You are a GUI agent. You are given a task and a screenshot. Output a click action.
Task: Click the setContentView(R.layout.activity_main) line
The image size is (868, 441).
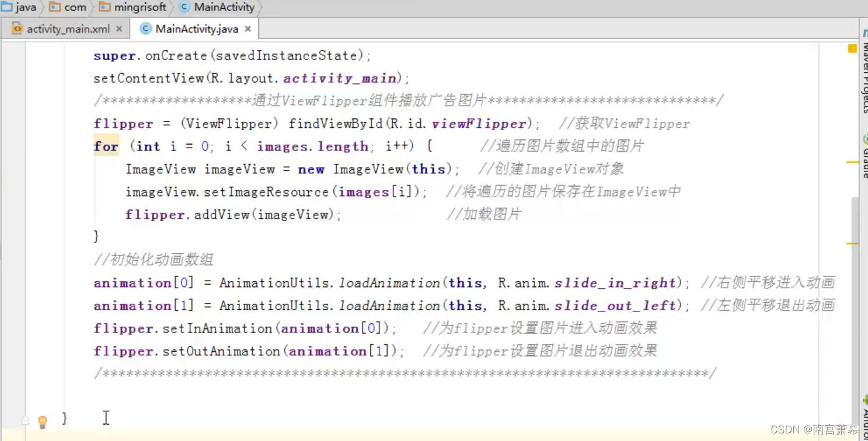tap(252, 78)
